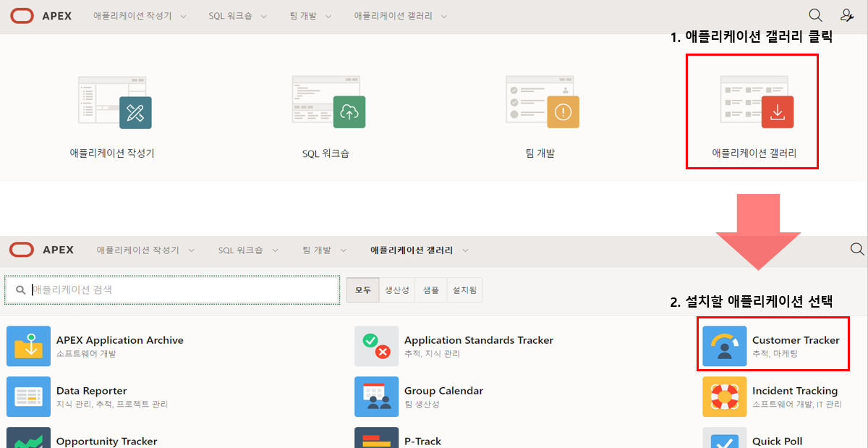868x448 pixels.
Task: Open Incident Tracking title link
Action: 795,391
